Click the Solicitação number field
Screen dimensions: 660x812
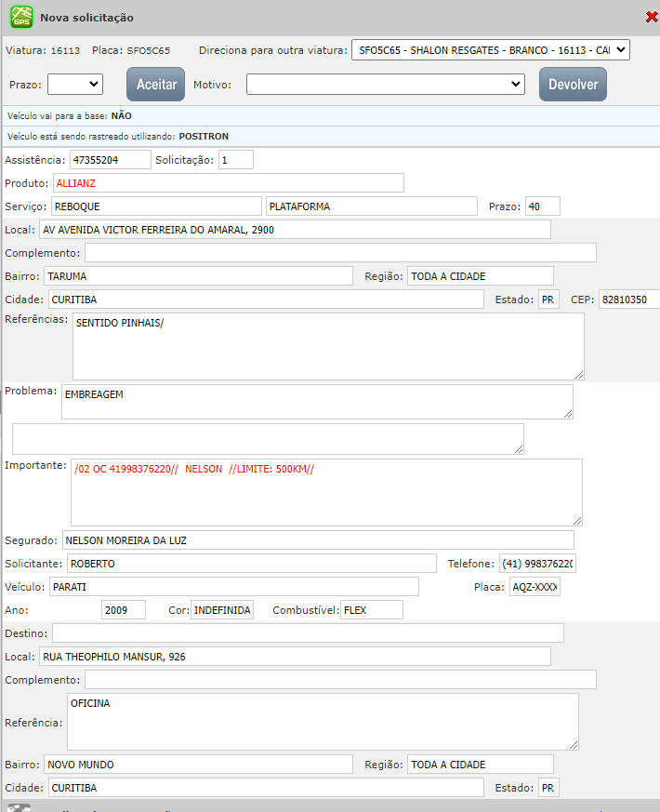[236, 160]
